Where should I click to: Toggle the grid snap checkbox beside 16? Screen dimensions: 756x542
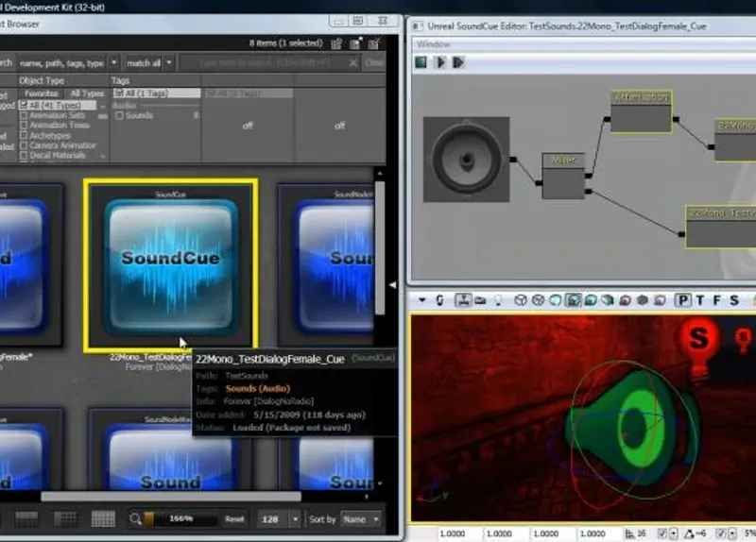coord(662,534)
